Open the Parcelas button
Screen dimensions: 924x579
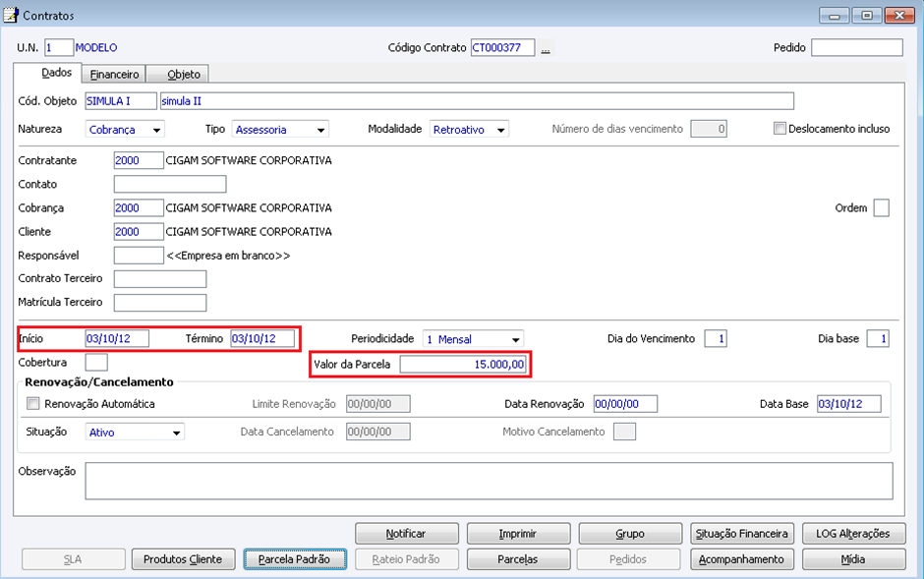[x=519, y=559]
